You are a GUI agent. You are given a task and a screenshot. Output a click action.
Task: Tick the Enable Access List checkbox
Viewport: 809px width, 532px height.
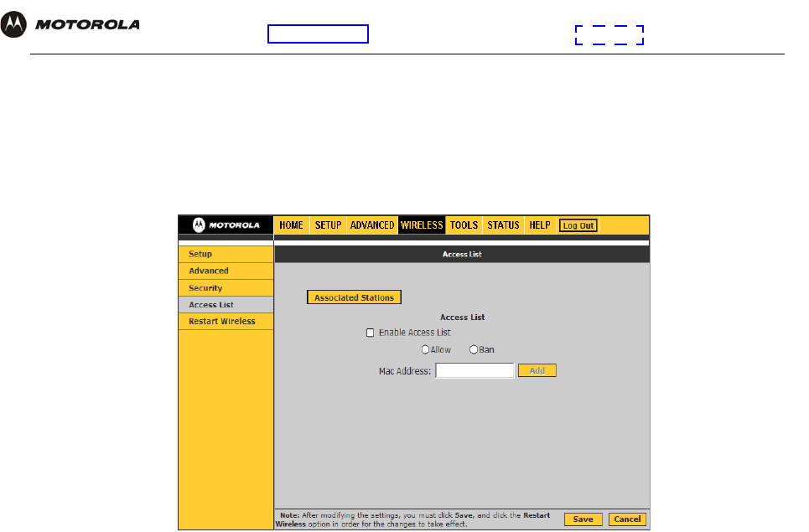pyautogui.click(x=370, y=333)
